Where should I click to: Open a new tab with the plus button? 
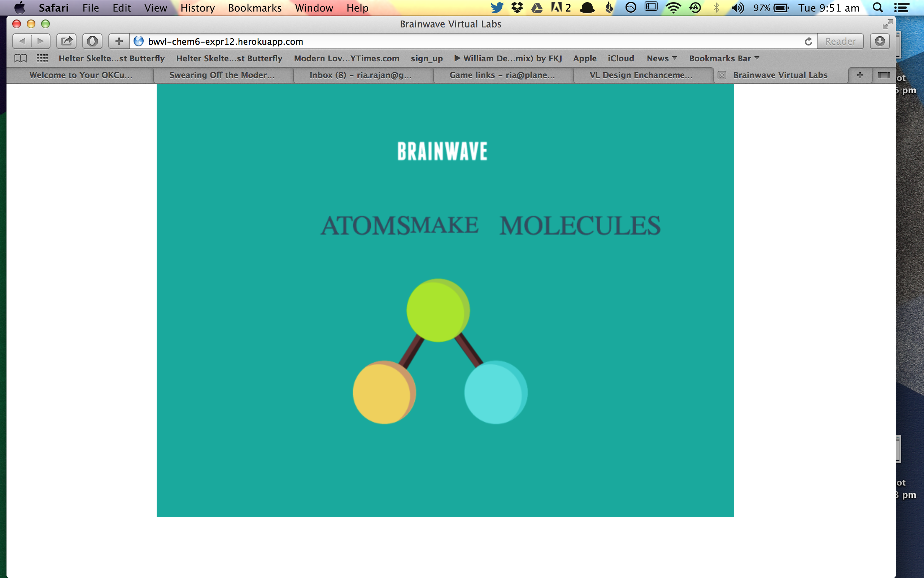tap(860, 75)
